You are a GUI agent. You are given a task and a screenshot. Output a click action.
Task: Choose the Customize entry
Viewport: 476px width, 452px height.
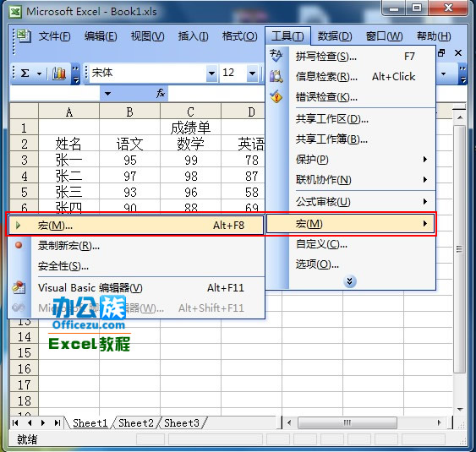[351, 243]
